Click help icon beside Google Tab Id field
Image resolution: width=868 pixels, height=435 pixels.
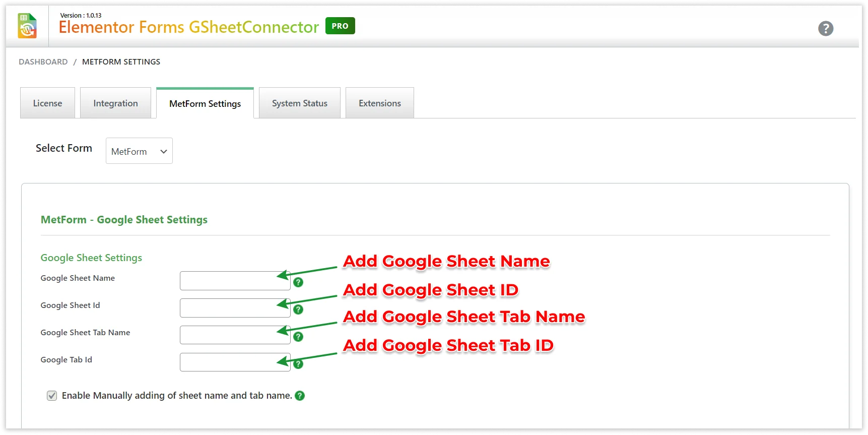tap(298, 364)
